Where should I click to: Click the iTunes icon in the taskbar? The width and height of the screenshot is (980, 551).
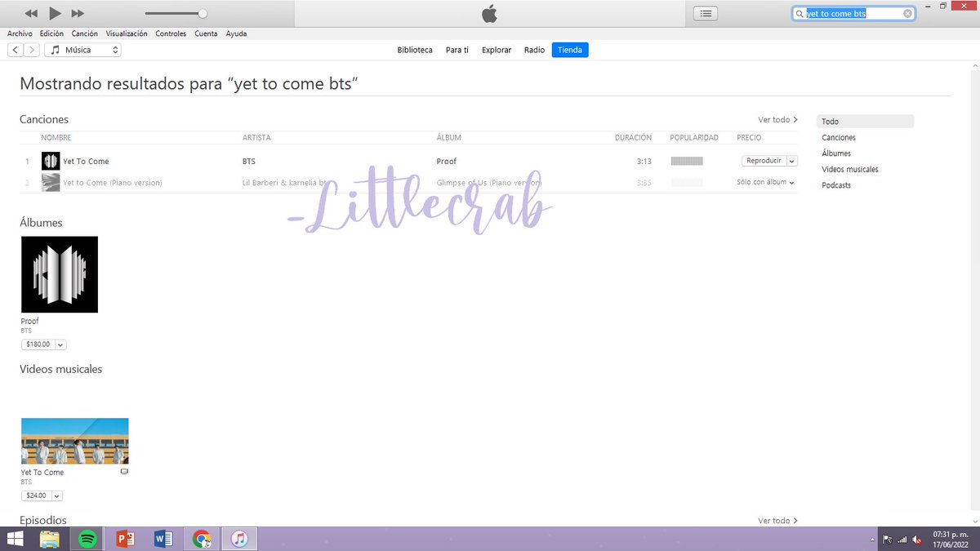click(x=239, y=539)
